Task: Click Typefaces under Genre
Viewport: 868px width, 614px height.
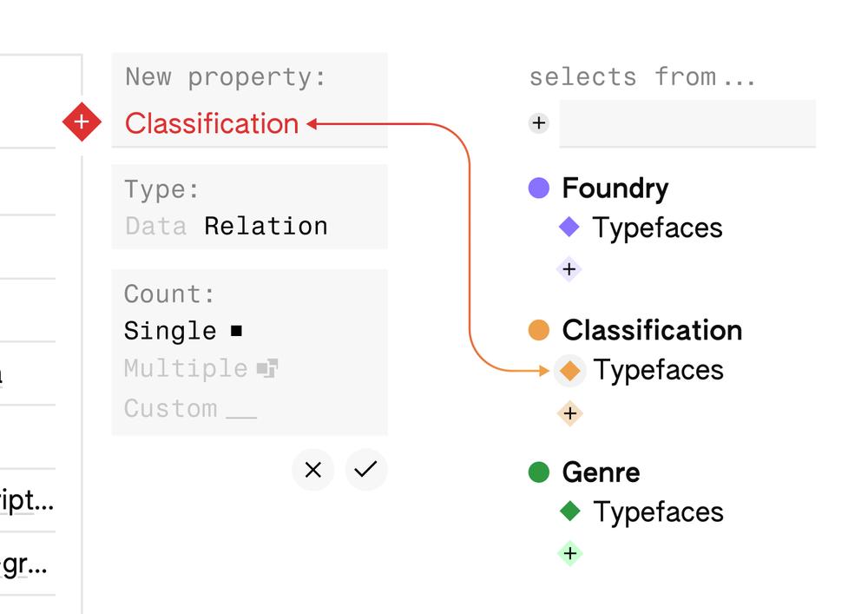Action: click(657, 512)
